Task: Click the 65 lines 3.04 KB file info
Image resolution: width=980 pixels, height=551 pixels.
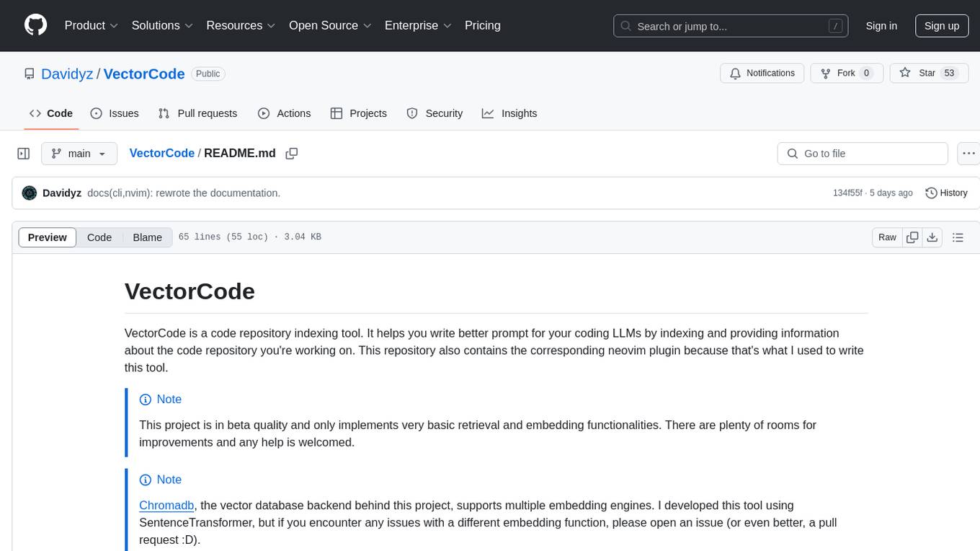Action: point(249,237)
